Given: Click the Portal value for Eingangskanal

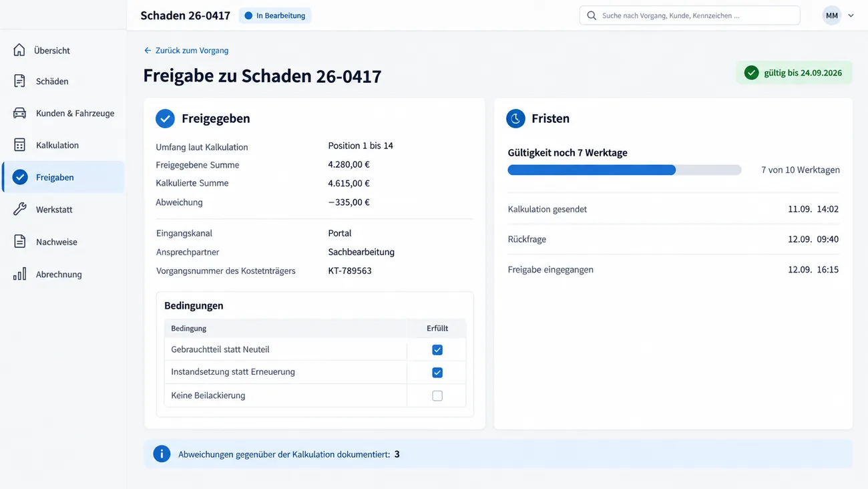Looking at the screenshot, I should pos(339,233).
